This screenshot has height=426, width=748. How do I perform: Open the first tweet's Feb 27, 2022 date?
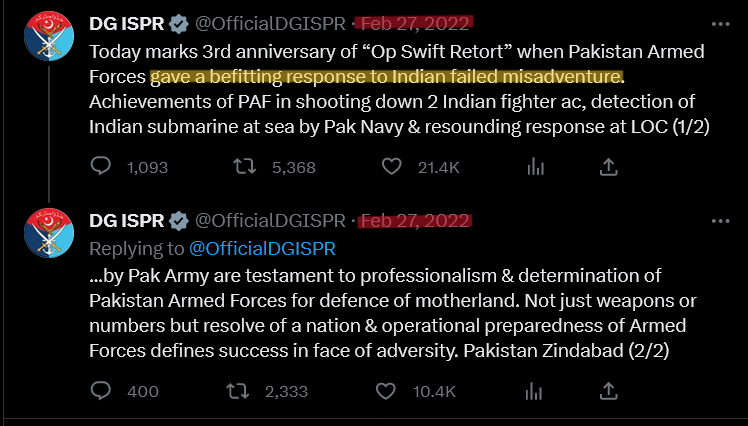[415, 22]
